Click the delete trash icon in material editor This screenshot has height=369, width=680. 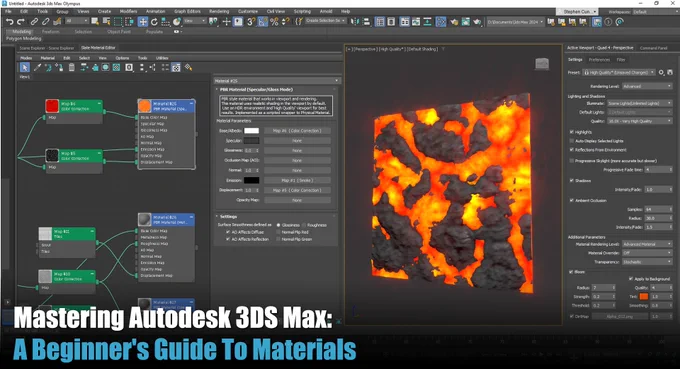[72, 67]
